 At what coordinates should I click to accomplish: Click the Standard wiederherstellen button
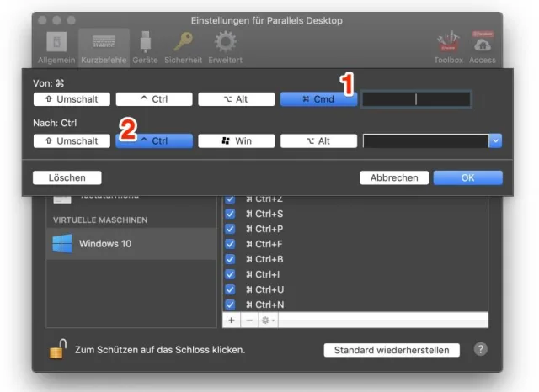(392, 350)
